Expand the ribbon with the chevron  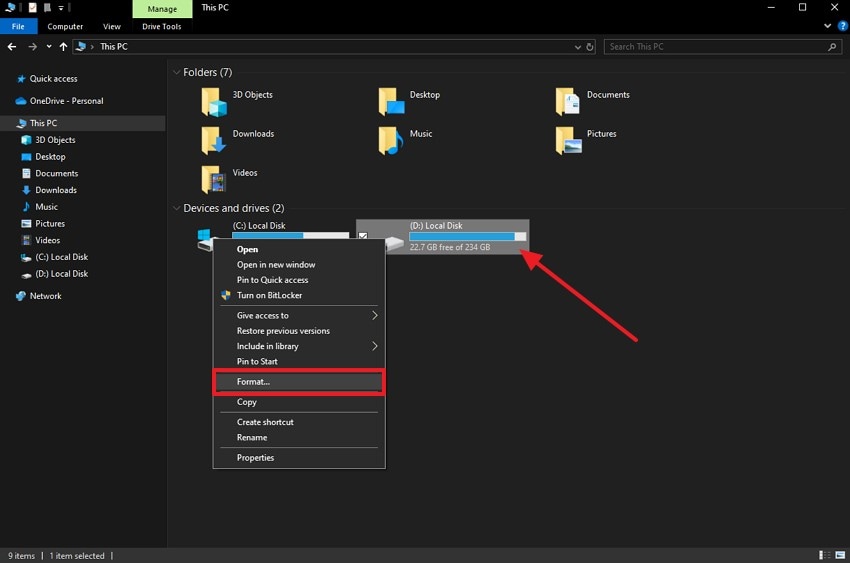(x=827, y=26)
